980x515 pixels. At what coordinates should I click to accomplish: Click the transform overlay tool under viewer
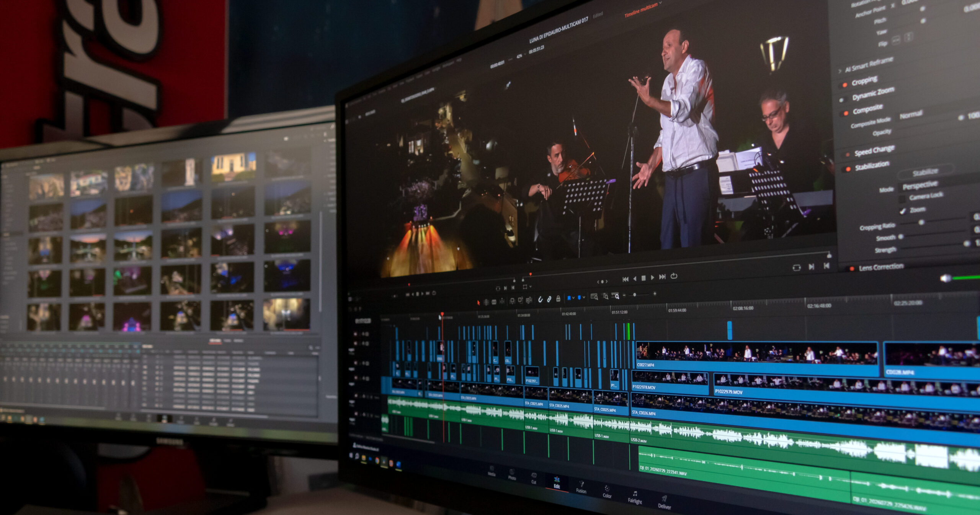point(525,287)
